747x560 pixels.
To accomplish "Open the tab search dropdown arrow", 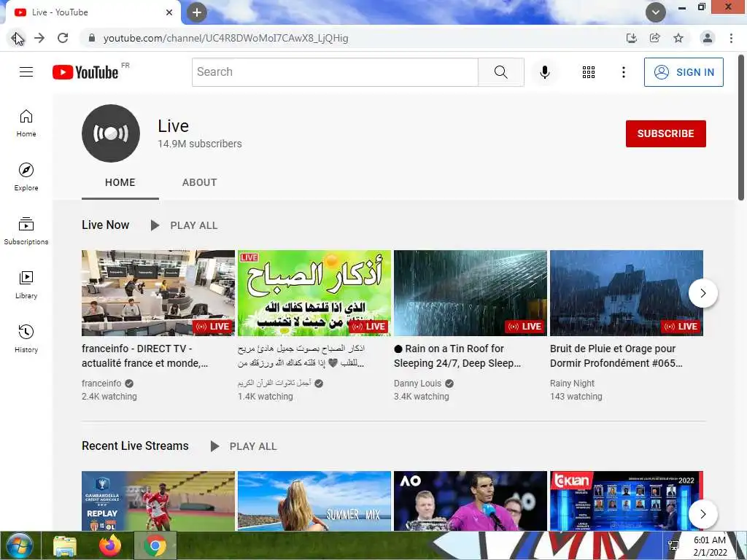I will coord(656,12).
